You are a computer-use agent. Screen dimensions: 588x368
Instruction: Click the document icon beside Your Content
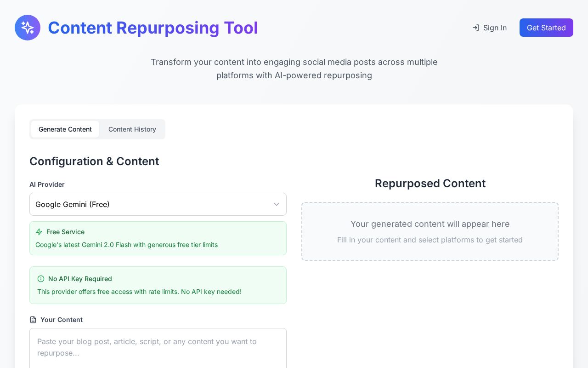(33, 320)
